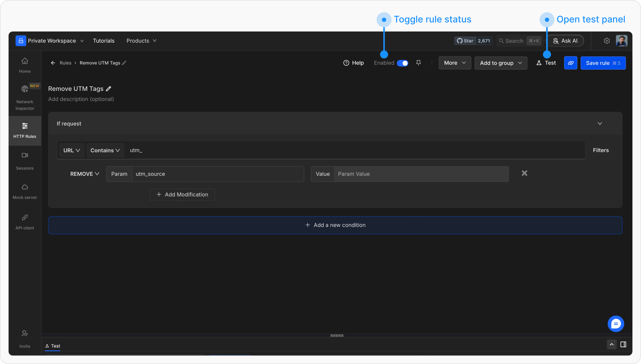Click the blue share link icon
This screenshot has height=364, width=641.
pos(570,63)
